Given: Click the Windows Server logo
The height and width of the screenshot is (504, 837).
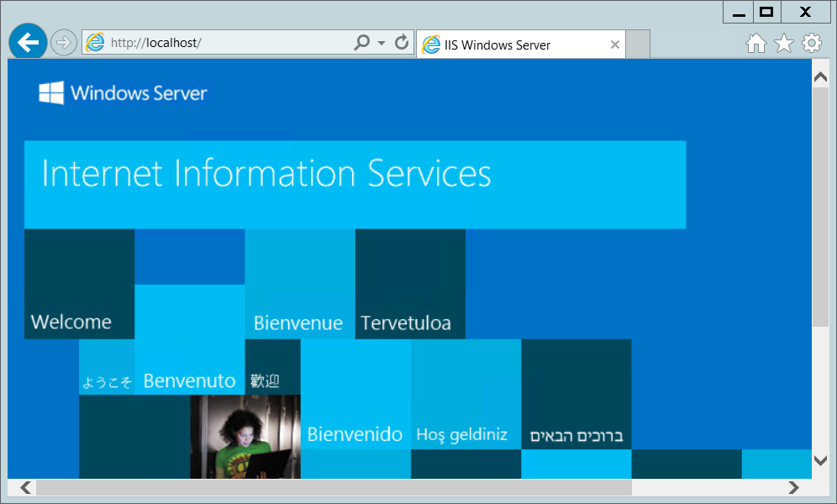Looking at the screenshot, I should [123, 92].
